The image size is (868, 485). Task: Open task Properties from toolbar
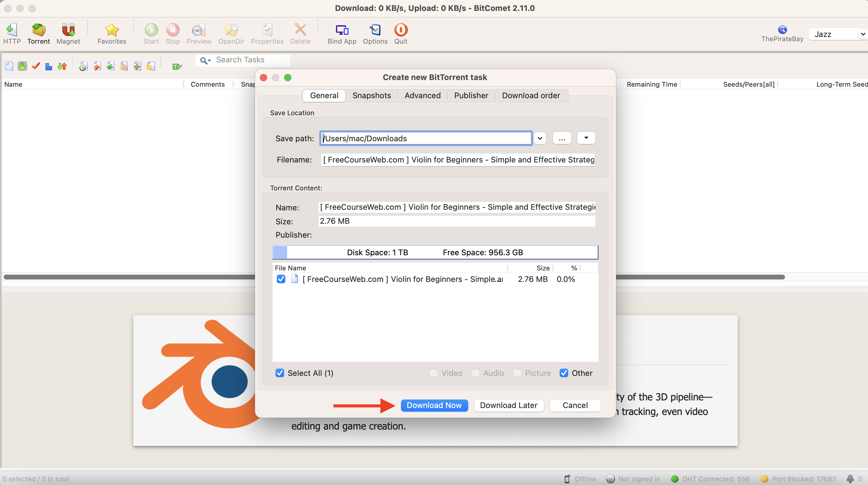click(x=267, y=34)
